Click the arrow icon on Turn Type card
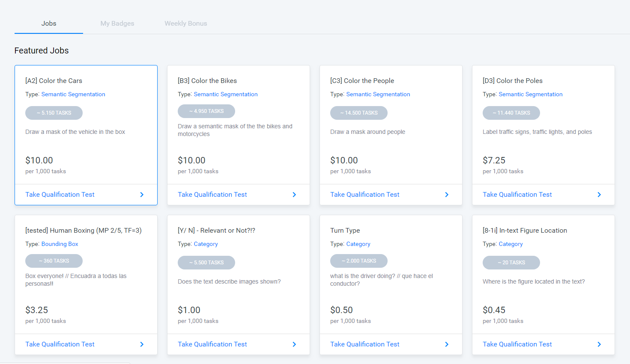630x364 pixels. (447, 344)
